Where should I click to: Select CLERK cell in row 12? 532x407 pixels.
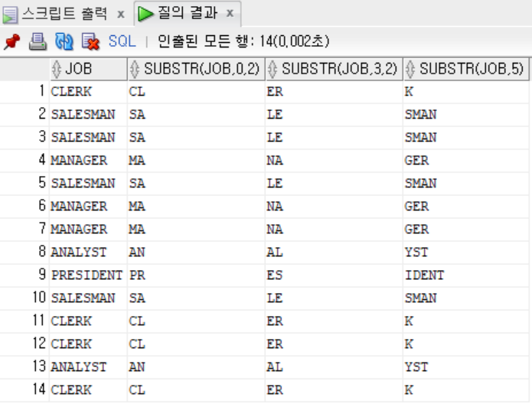(x=88, y=344)
